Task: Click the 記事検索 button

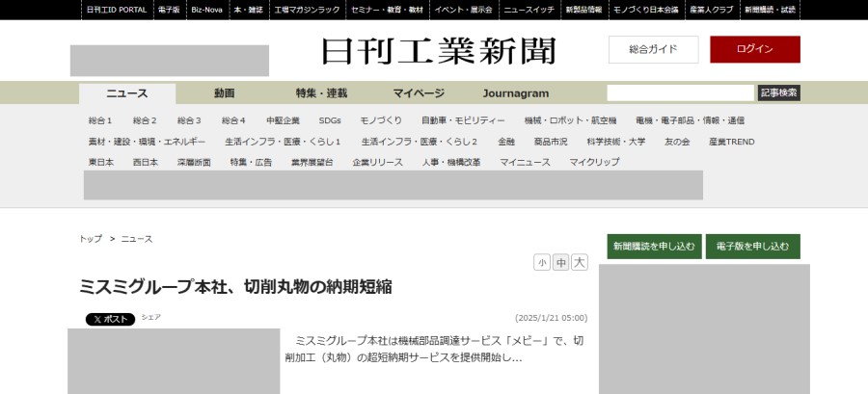Action: click(779, 92)
